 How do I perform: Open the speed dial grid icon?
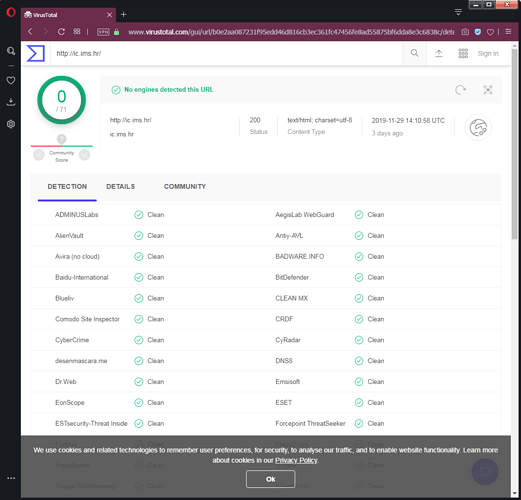pyautogui.click(x=77, y=31)
